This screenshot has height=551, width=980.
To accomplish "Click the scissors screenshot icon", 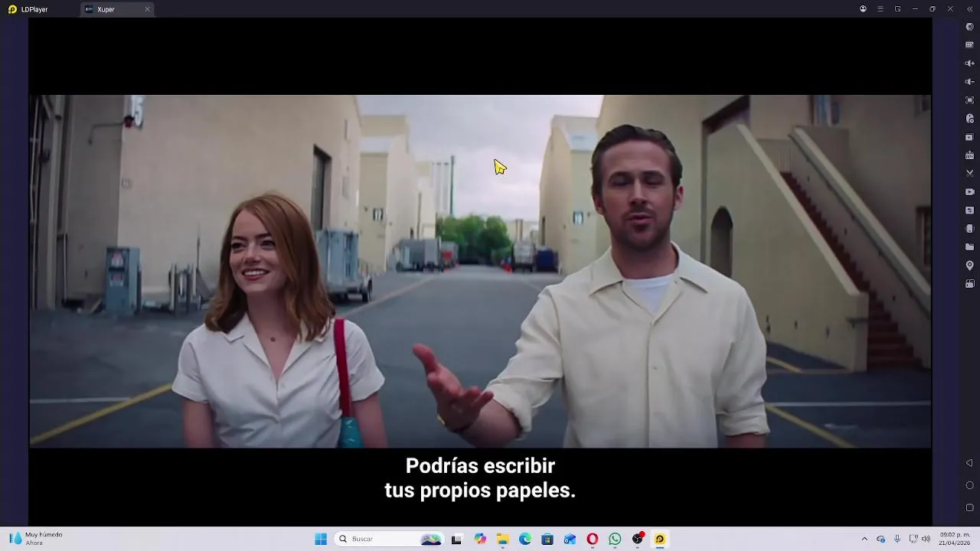I will click(x=969, y=174).
